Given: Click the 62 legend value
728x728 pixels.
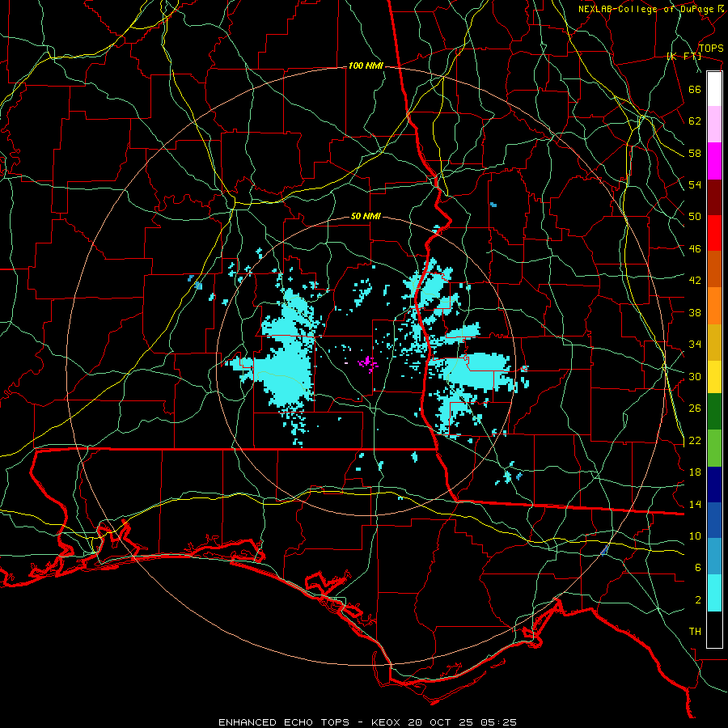Looking at the screenshot, I should tap(695, 121).
